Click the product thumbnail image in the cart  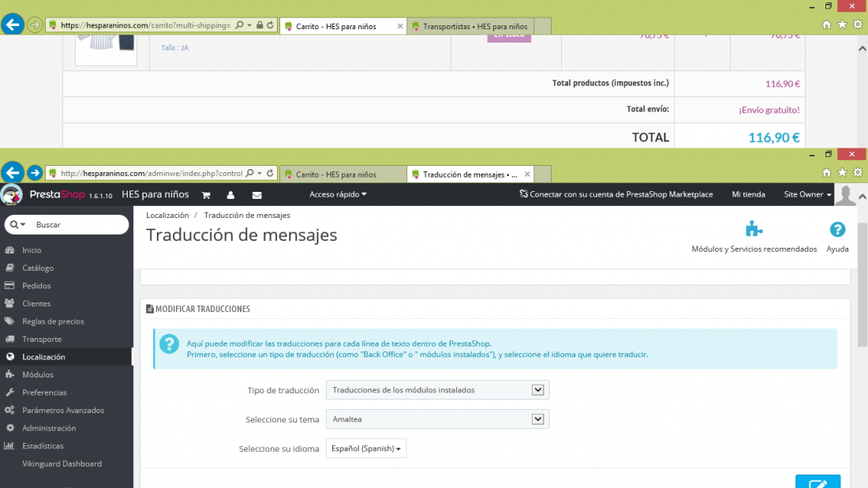(x=106, y=50)
